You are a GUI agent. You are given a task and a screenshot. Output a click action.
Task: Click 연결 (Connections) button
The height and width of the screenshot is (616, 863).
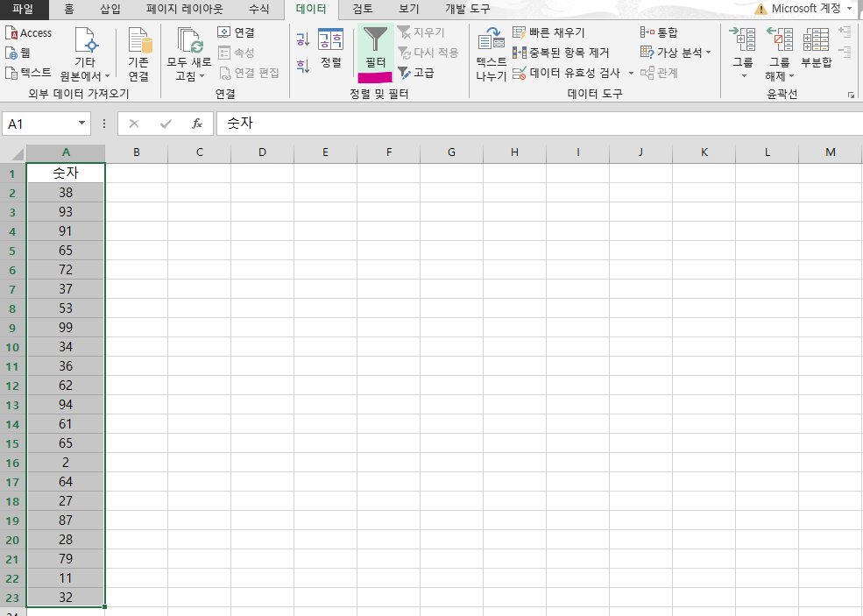(237, 32)
